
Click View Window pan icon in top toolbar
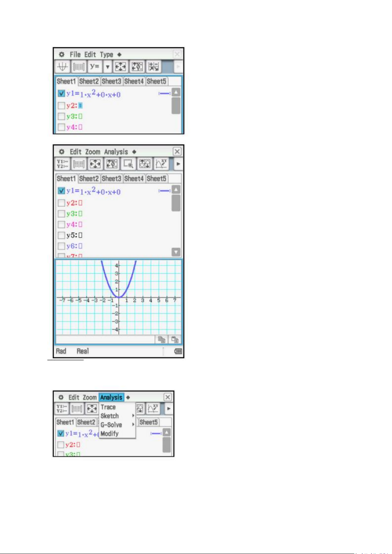(x=120, y=67)
